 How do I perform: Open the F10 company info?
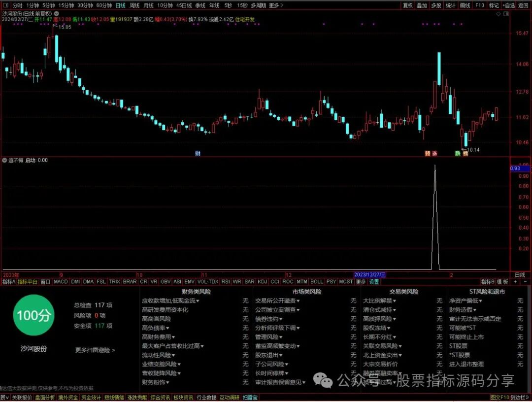coord(479,5)
